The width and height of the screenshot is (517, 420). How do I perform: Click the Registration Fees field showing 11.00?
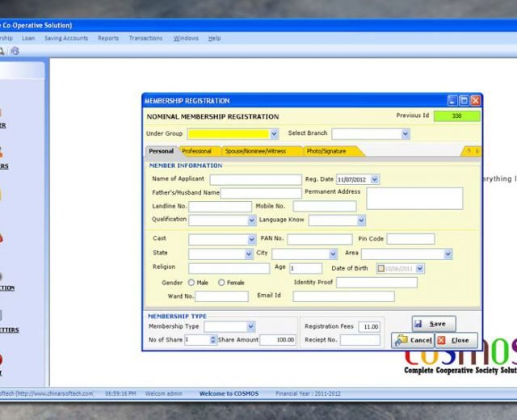click(369, 326)
